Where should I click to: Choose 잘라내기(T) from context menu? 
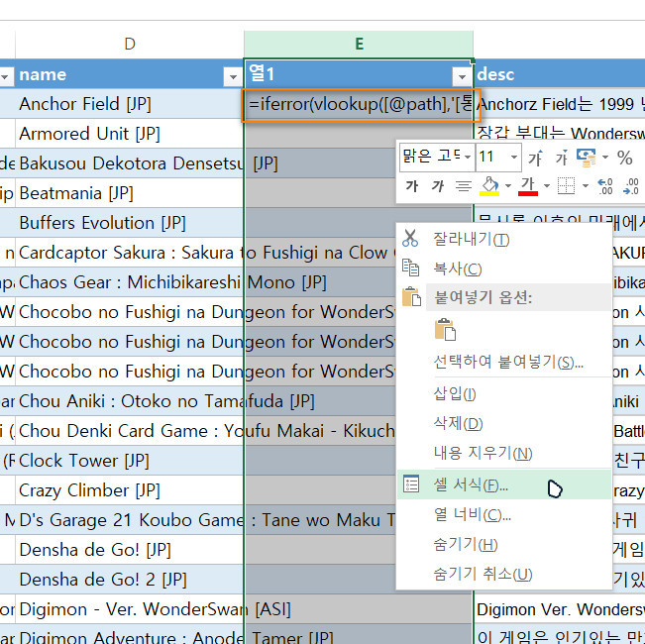[x=503, y=240]
